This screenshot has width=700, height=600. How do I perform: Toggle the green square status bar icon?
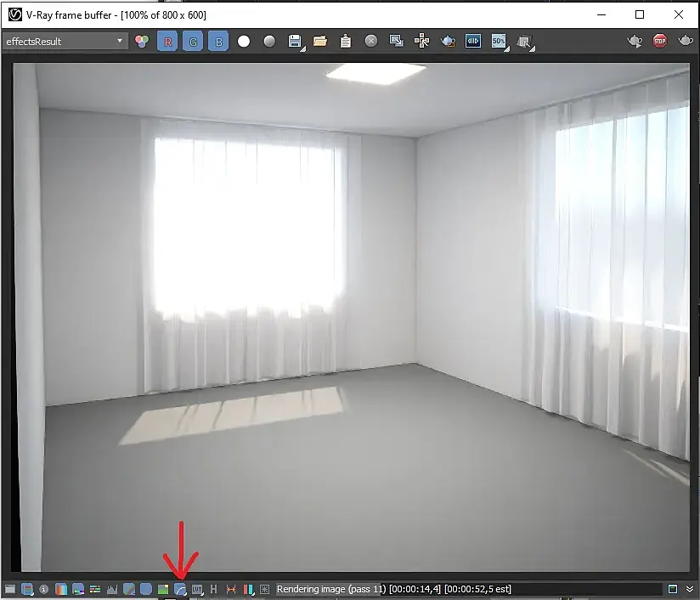[x=673, y=589]
